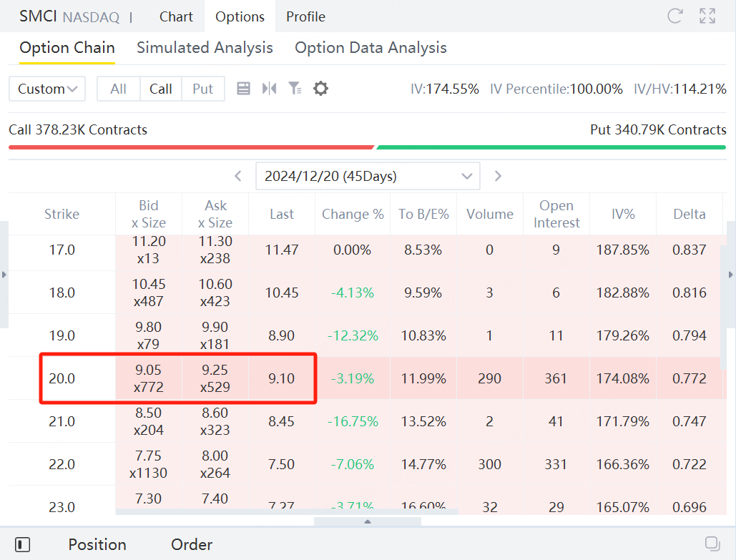This screenshot has height=560, width=736.
Task: Expand the bottom panel using the up arrow
Action: click(x=368, y=521)
